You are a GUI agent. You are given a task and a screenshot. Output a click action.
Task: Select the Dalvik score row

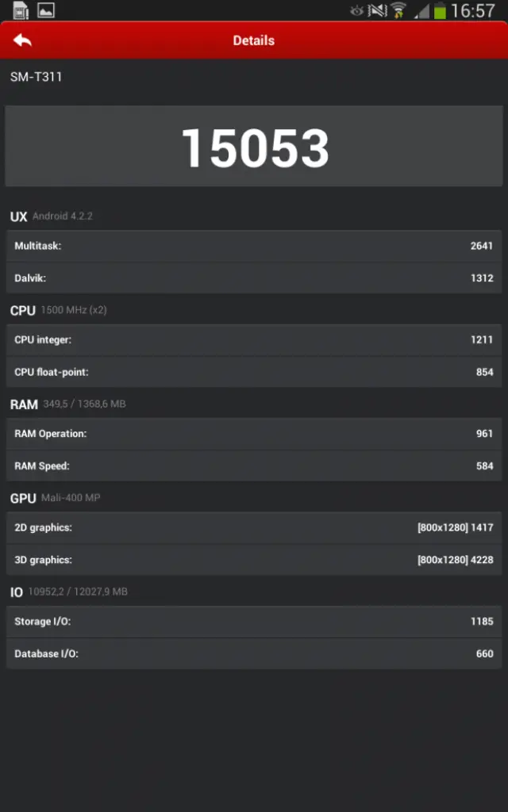coord(254,278)
